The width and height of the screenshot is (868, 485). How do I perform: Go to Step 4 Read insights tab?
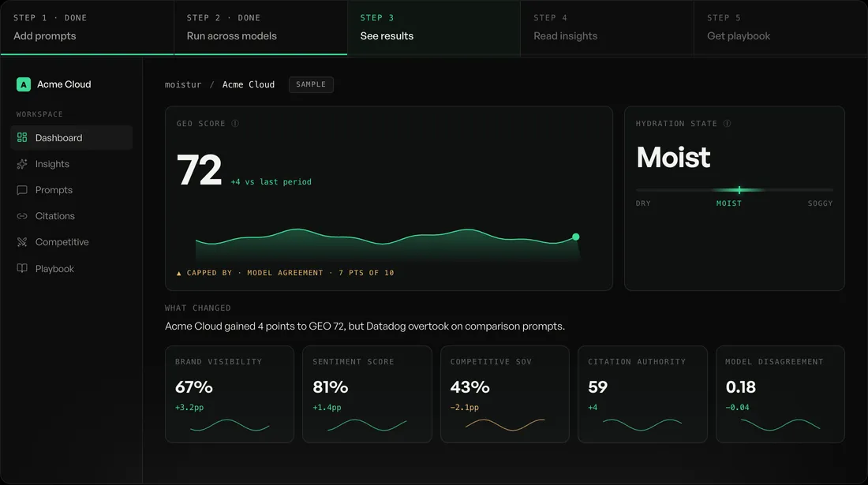tap(608, 28)
